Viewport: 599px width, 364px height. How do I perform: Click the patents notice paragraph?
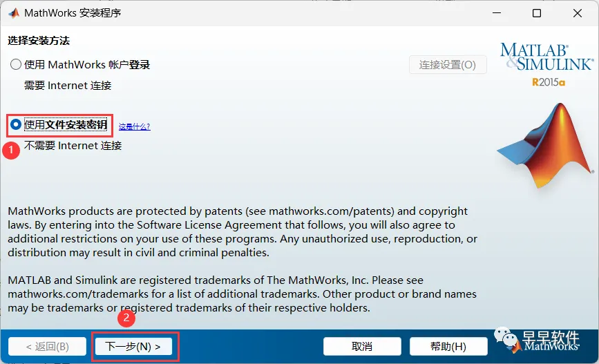tap(243, 232)
